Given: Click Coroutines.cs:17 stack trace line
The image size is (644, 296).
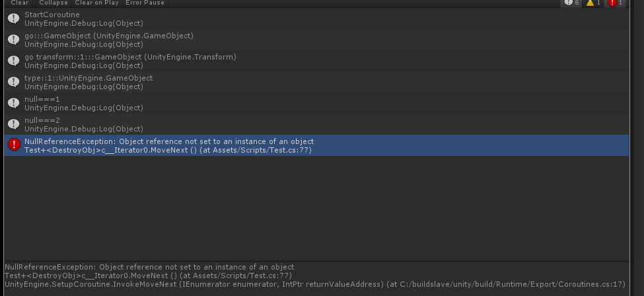Looking at the screenshot, I should pyautogui.click(x=314, y=284).
